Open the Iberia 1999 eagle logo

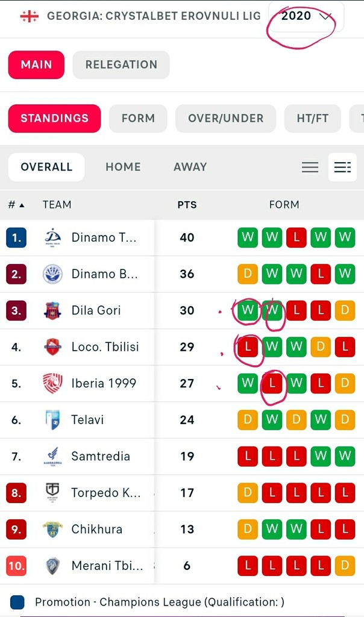click(x=52, y=383)
